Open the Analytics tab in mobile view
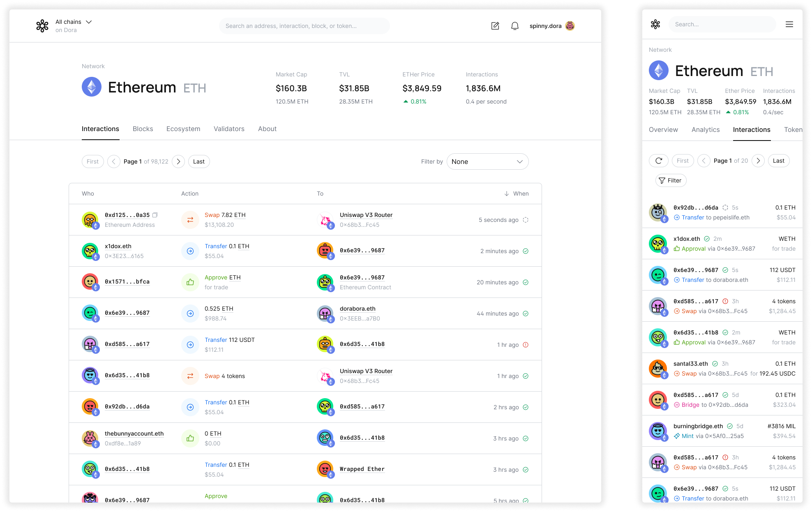 coord(705,129)
